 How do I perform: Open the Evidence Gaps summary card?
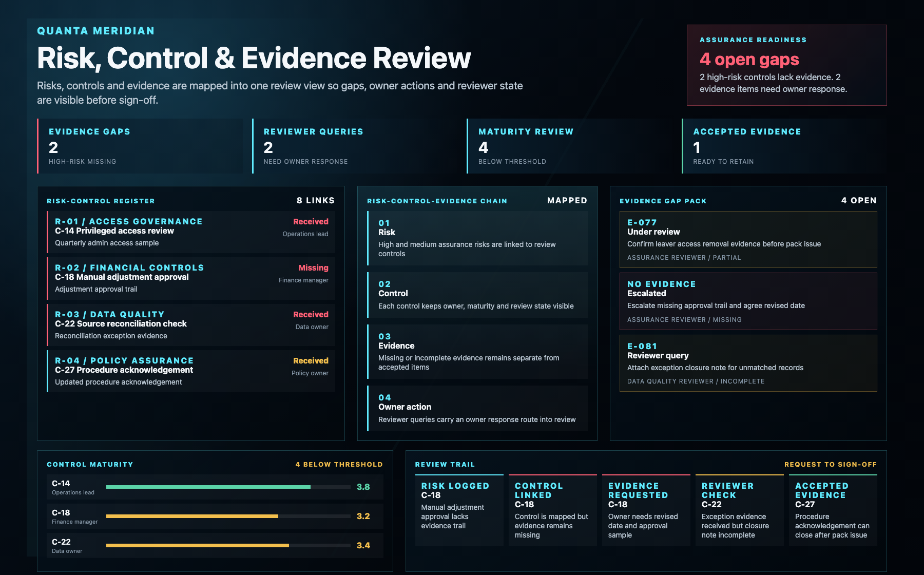(x=140, y=146)
